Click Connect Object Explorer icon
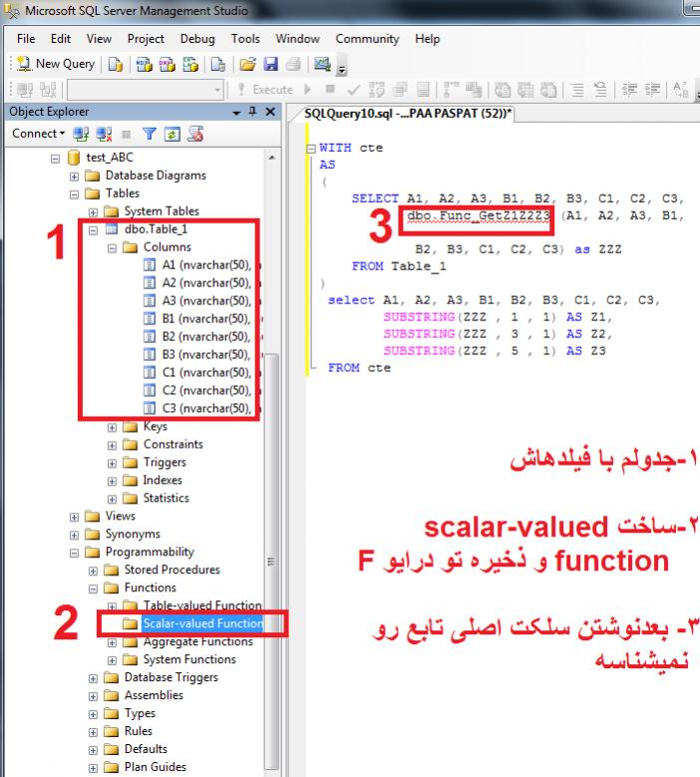700x777 pixels. [x=81, y=134]
